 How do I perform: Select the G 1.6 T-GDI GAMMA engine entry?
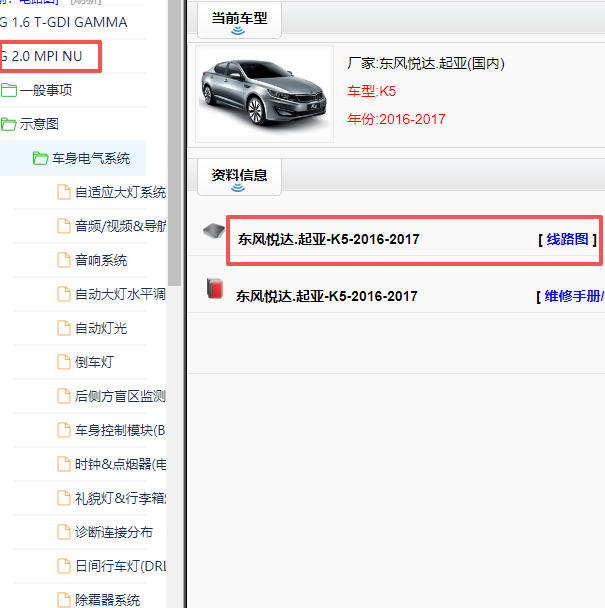pyautogui.click(x=64, y=22)
